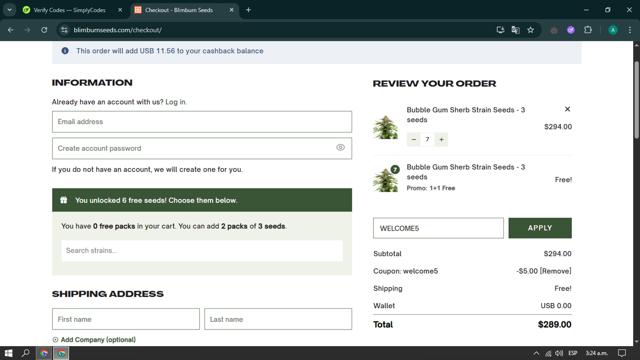Click the APPLY coupon button

click(540, 228)
